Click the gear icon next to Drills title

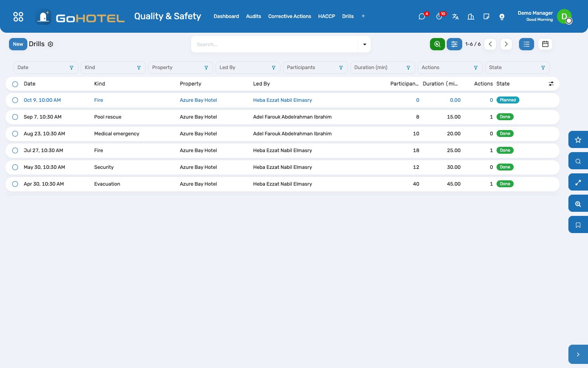(51, 44)
